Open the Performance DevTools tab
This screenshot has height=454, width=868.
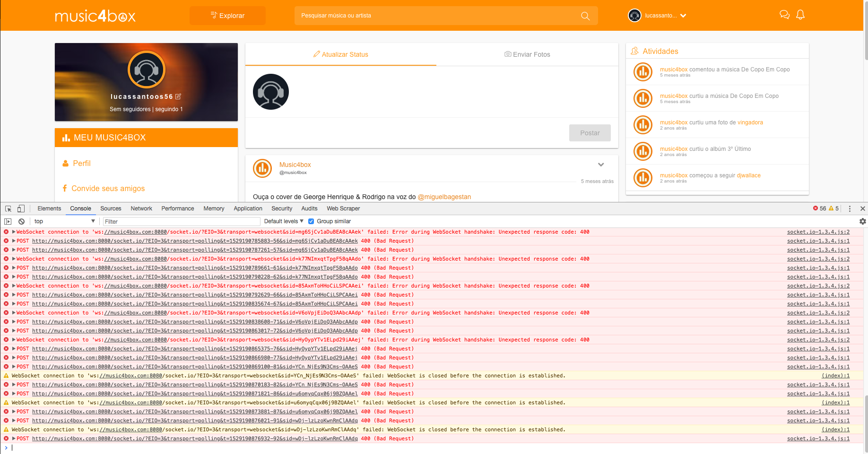coord(178,209)
